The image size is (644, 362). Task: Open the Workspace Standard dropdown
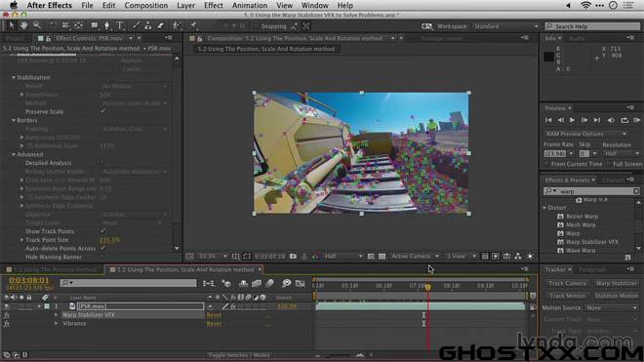tap(505, 26)
